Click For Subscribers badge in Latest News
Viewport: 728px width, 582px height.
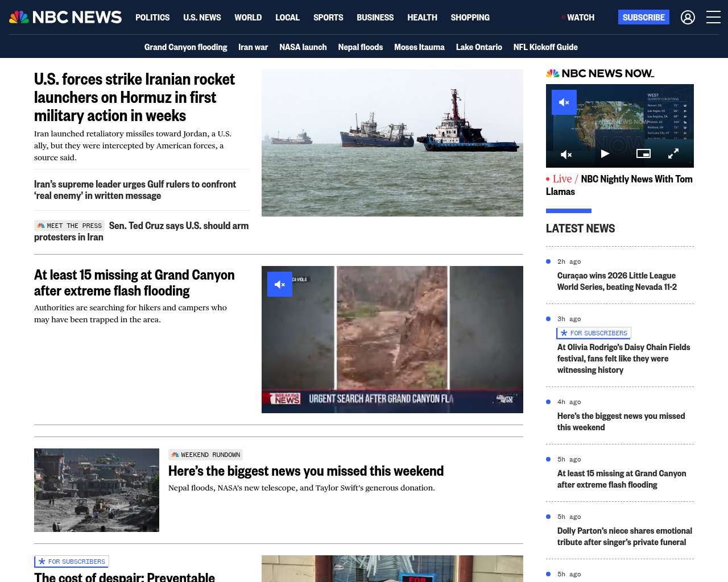(x=594, y=333)
